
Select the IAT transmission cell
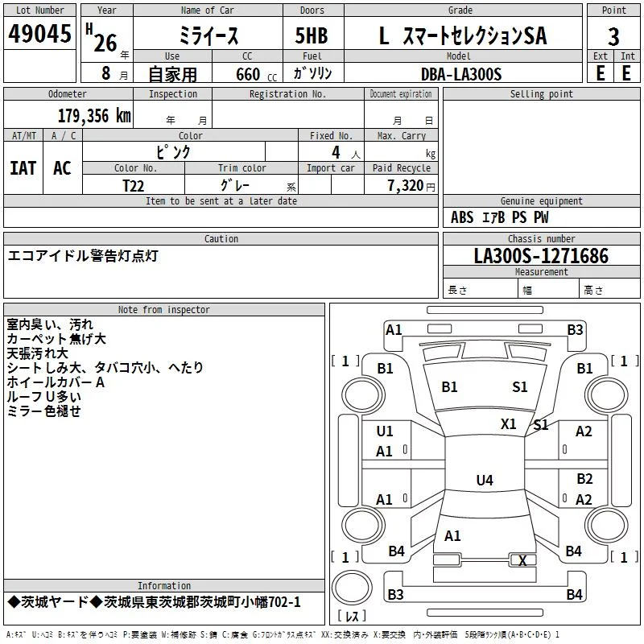click(23, 168)
